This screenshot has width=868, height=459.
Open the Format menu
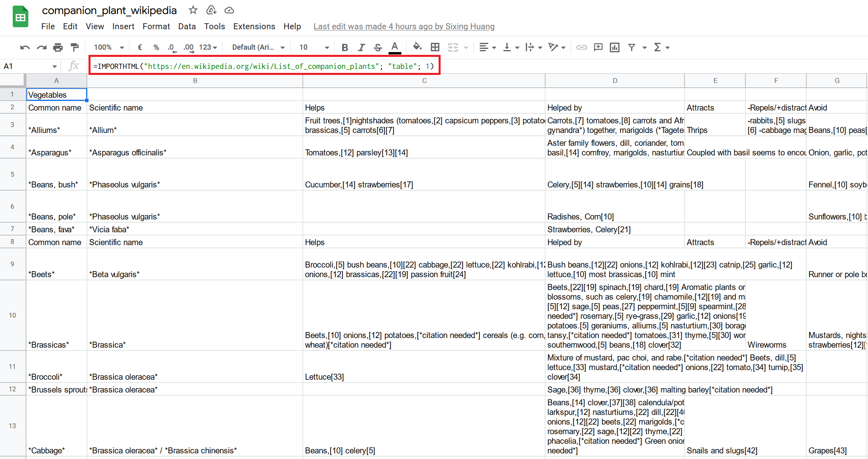pos(156,26)
